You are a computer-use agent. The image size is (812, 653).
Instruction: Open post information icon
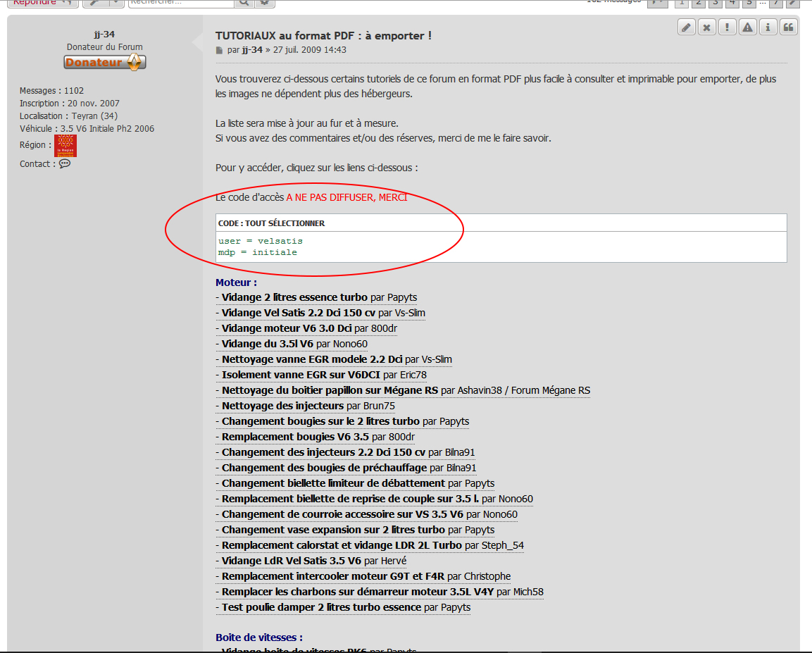[768, 27]
